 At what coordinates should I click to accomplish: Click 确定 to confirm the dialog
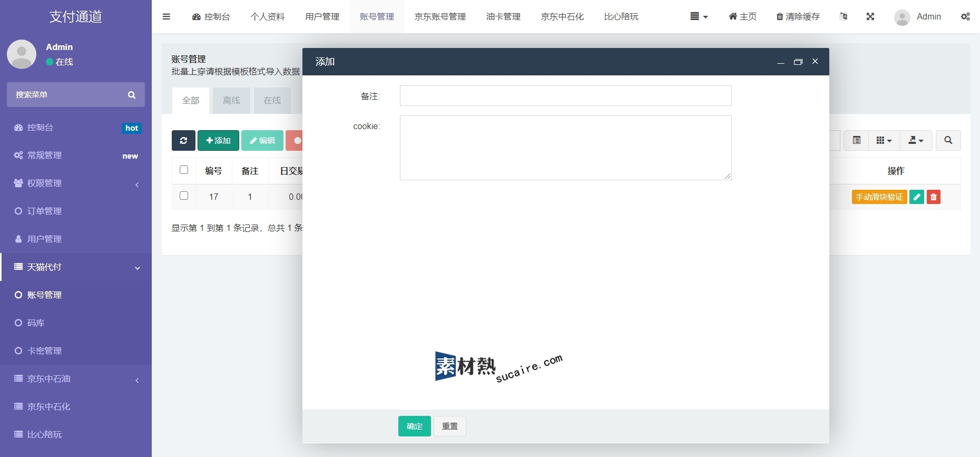click(x=415, y=426)
